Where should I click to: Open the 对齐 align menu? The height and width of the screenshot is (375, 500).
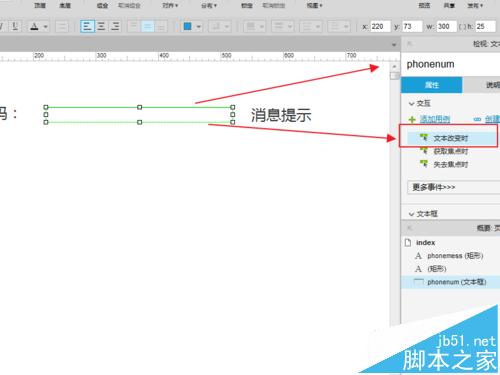coord(170,5)
